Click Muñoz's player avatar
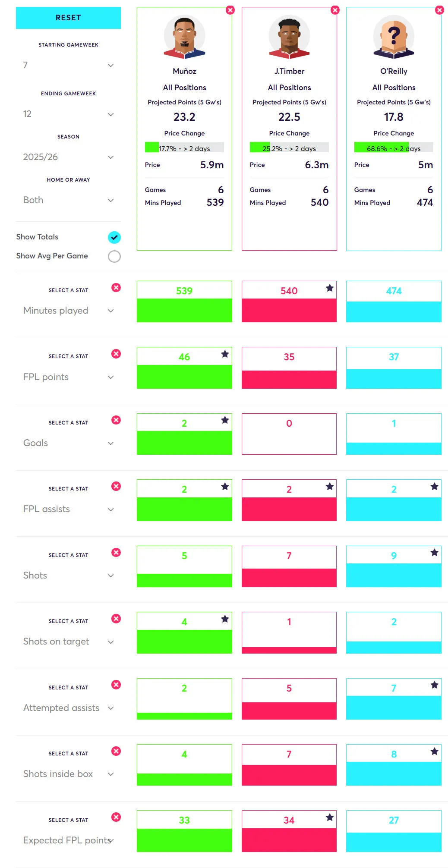Image resolution: width=448 pixels, height=868 pixels. coord(184,37)
